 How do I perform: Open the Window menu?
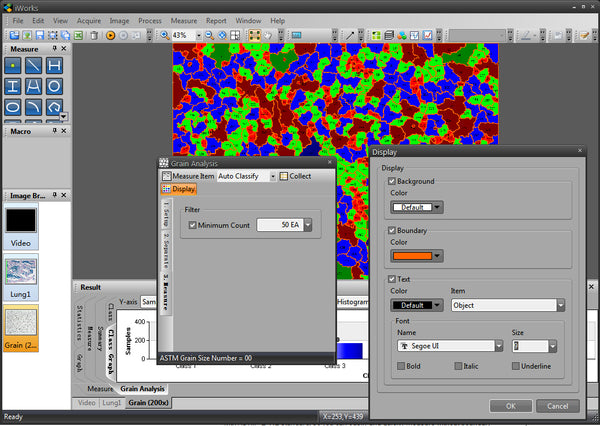coord(248,21)
